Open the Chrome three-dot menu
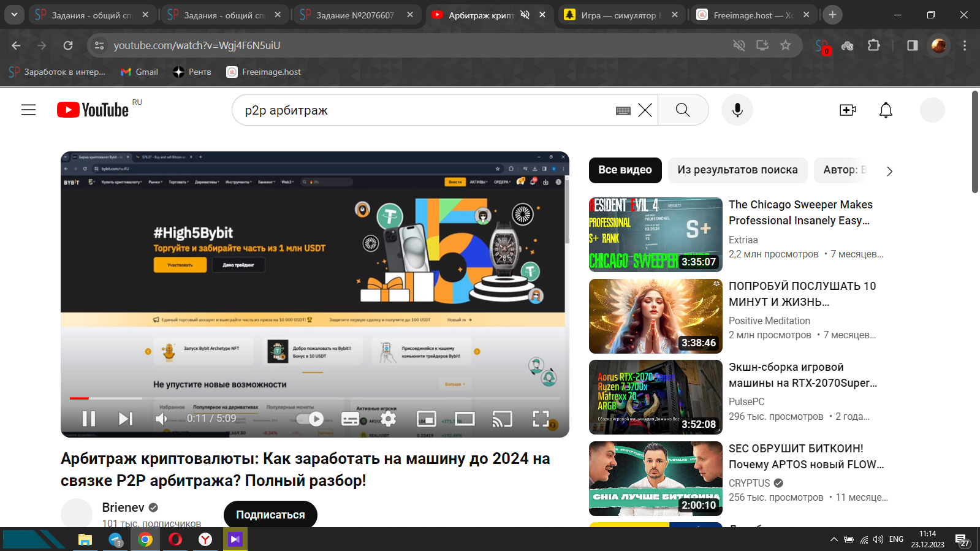The width and height of the screenshot is (980, 551). point(965,45)
